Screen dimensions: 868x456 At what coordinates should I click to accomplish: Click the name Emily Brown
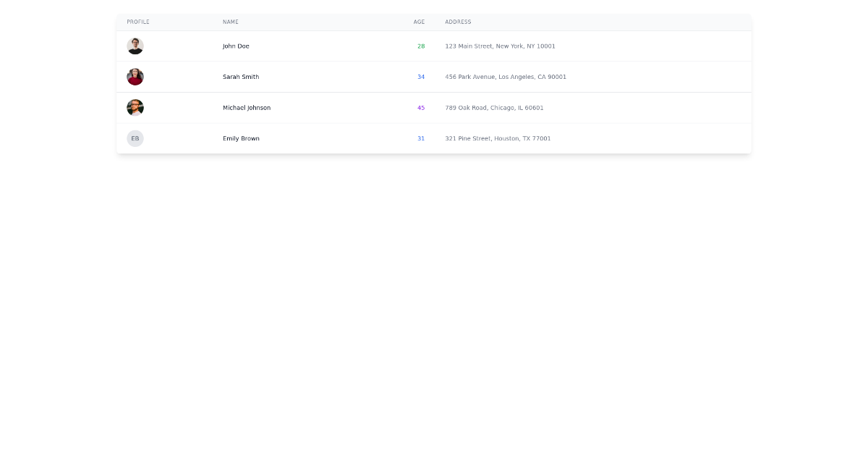point(241,138)
